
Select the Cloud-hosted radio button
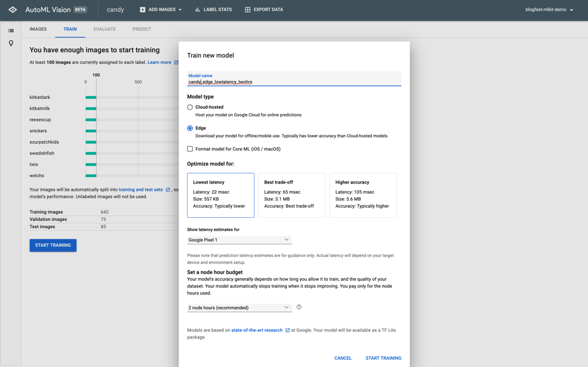coord(190,107)
